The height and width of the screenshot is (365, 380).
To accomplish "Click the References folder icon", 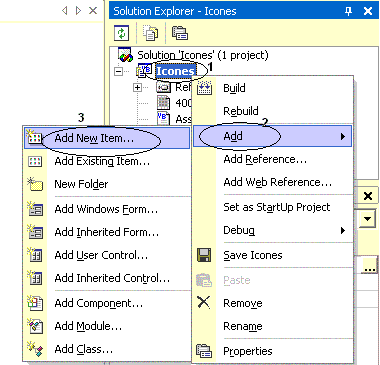I will point(164,87).
